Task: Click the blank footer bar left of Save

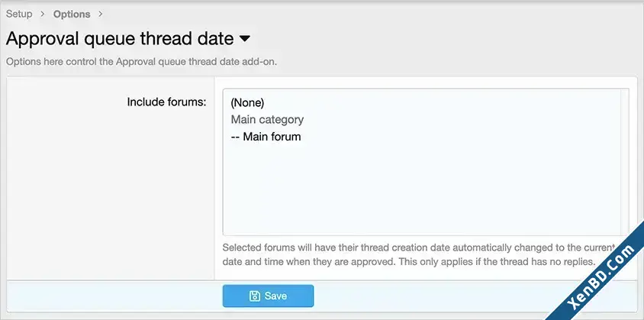Action: [114, 296]
